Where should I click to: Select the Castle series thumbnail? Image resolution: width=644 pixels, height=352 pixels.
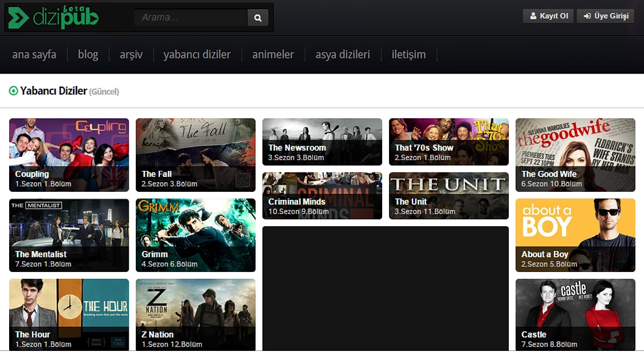(x=575, y=314)
